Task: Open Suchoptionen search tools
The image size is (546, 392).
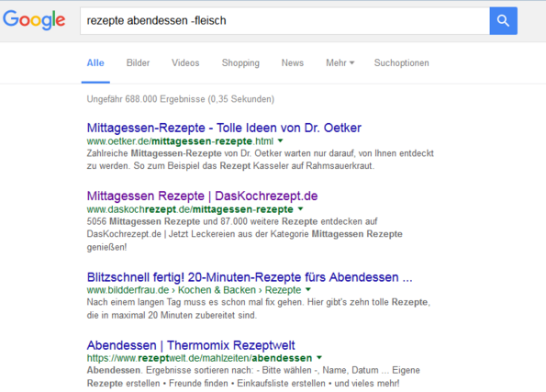Action: point(402,63)
